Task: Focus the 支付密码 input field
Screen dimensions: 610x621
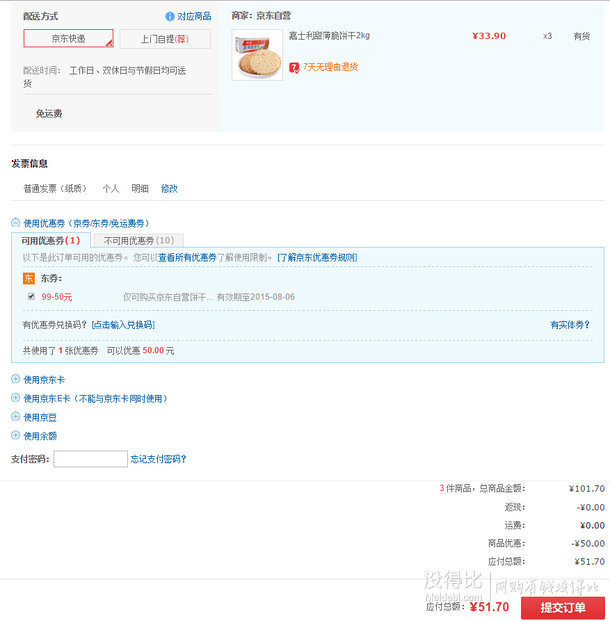Action: coord(91,459)
